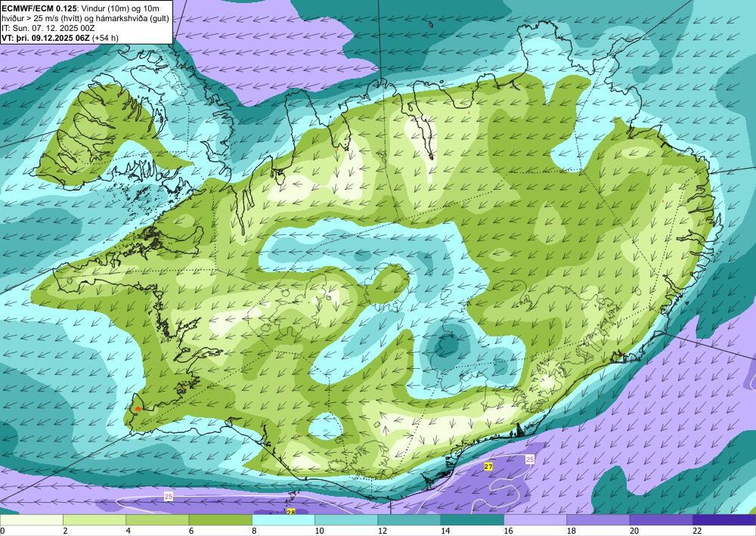This screenshot has width=756, height=536.
Task: Pick the medium teal 12–14 m/s legend swatch
Action: (409, 520)
